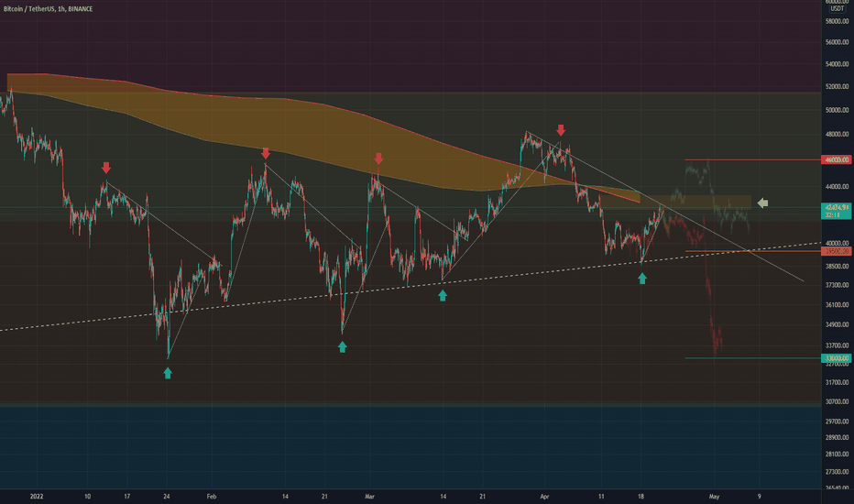Click the red down arrow above early April high
The height and width of the screenshot is (504, 854).
pyautogui.click(x=561, y=130)
